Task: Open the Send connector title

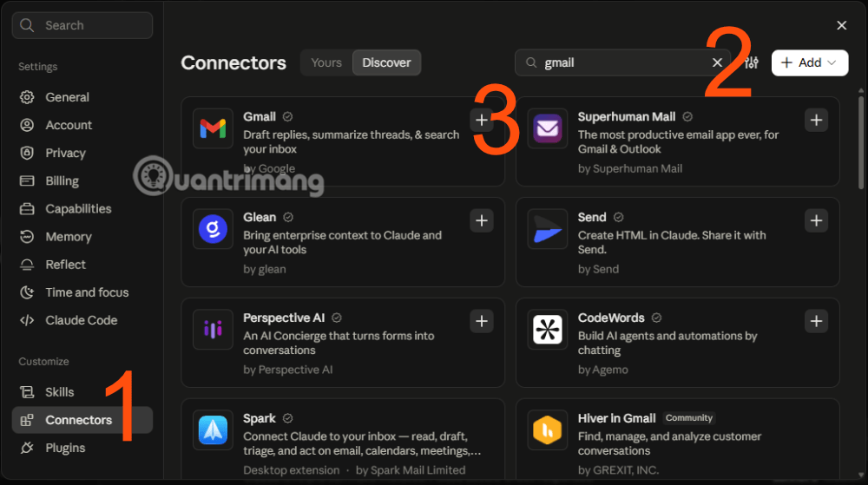Action: click(592, 217)
